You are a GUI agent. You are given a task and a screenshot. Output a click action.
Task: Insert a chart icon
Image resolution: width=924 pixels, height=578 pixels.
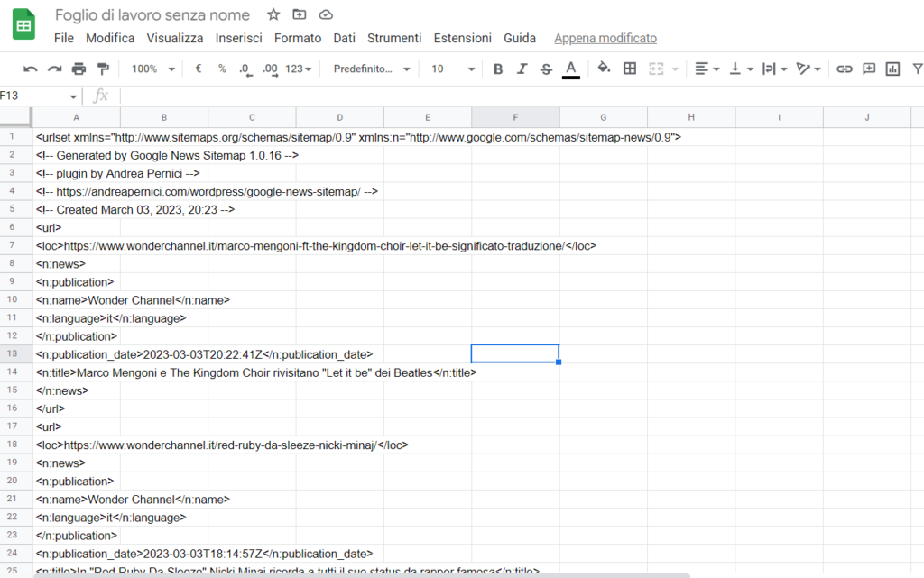[892, 69]
